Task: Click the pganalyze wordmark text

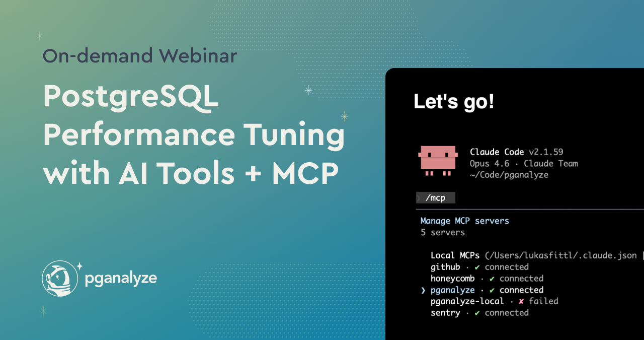Action: pyautogui.click(x=121, y=279)
